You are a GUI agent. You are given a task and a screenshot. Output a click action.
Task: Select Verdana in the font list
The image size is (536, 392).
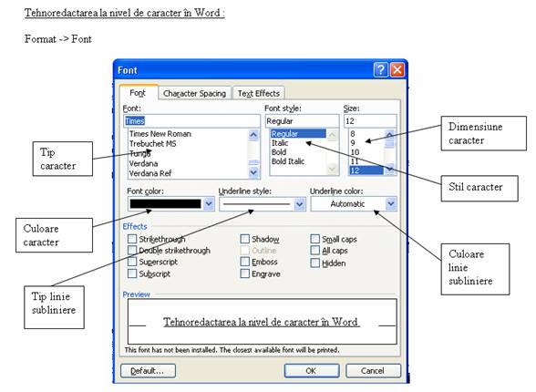(144, 163)
